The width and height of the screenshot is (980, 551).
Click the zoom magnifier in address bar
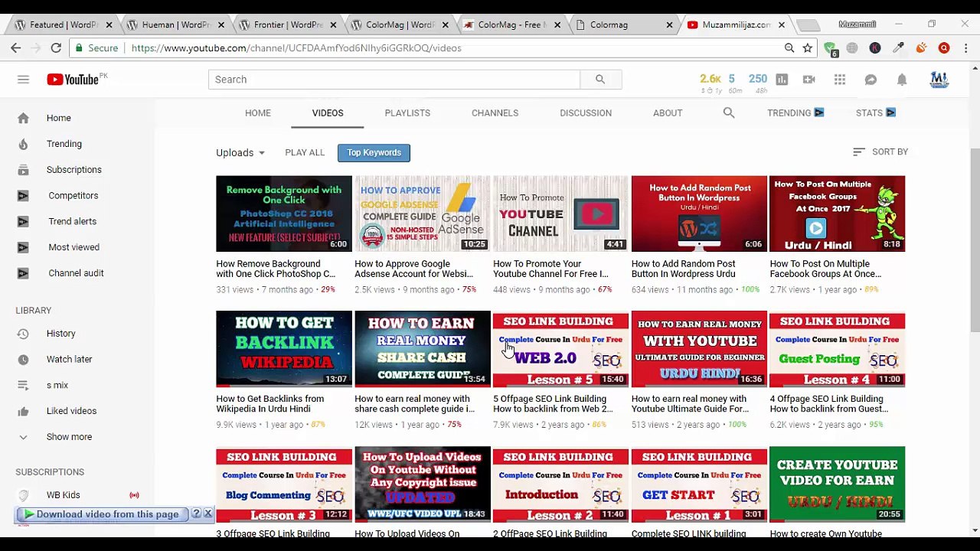tap(789, 48)
